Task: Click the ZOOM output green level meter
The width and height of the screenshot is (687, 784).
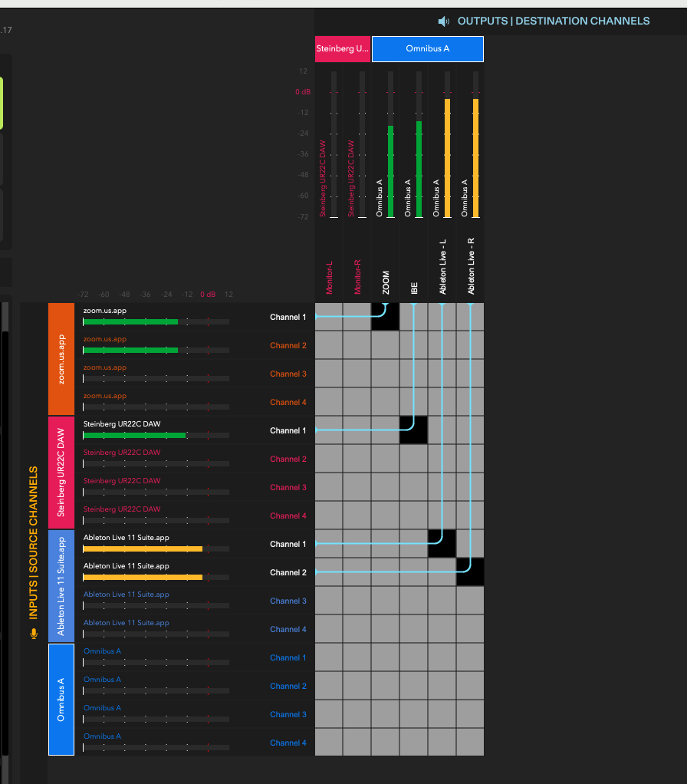Action: click(391, 144)
